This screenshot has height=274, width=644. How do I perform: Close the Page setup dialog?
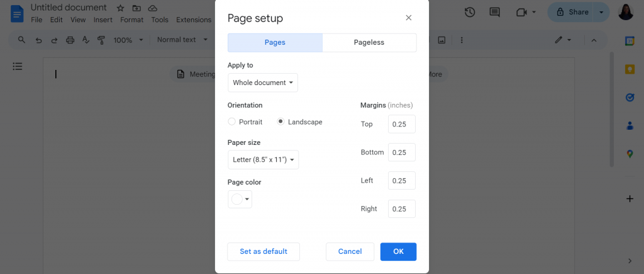click(x=408, y=18)
